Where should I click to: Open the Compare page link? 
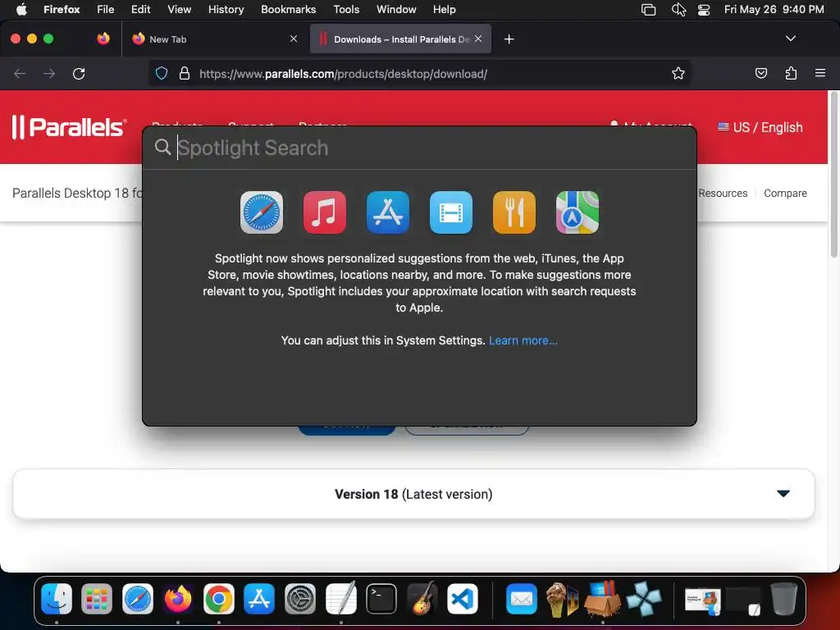pyautogui.click(x=785, y=194)
